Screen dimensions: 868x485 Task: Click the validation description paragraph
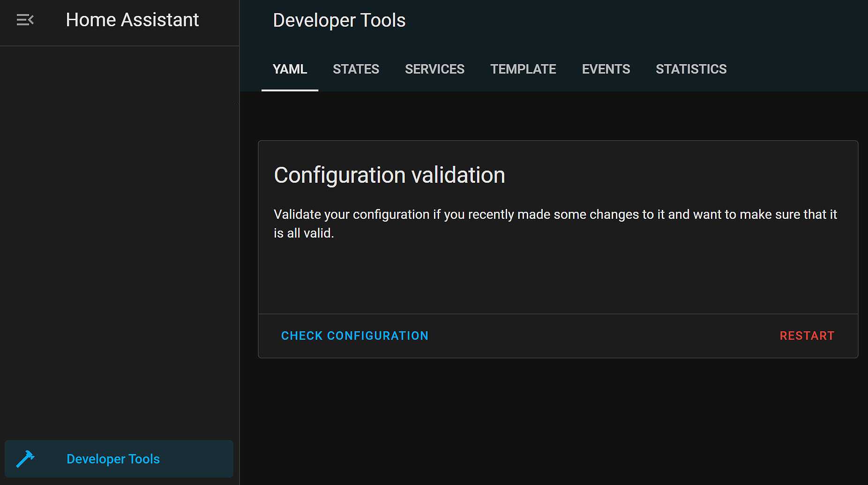click(555, 224)
